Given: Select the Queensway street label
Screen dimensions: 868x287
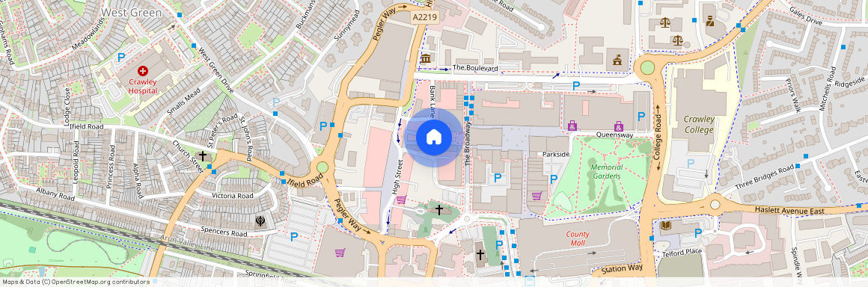Looking at the screenshot, I should [614, 135].
